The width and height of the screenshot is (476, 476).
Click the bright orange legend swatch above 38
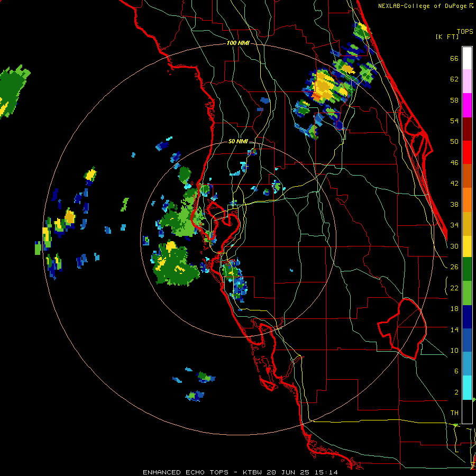pos(467,199)
